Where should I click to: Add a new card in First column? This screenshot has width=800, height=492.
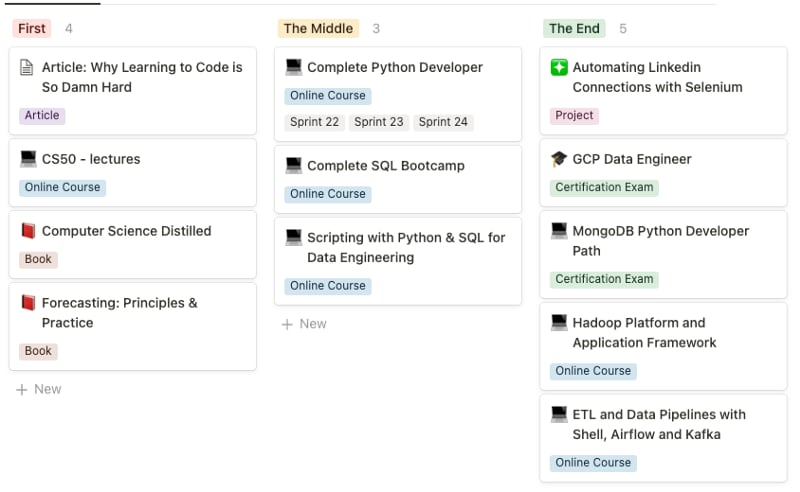click(39, 389)
